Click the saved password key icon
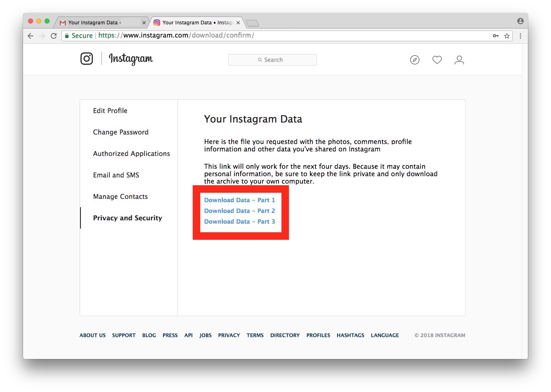This screenshot has width=551, height=392. point(496,36)
